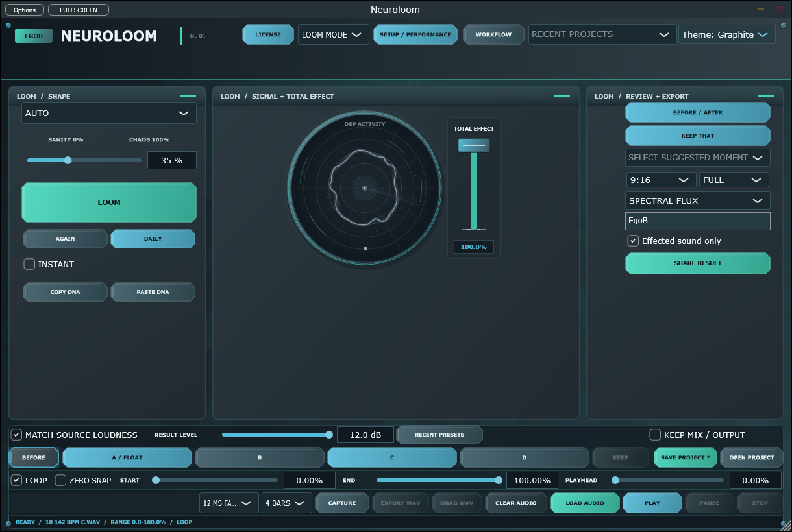Image resolution: width=792 pixels, height=532 pixels.
Task: Click the END position slider handle
Action: [x=499, y=480]
